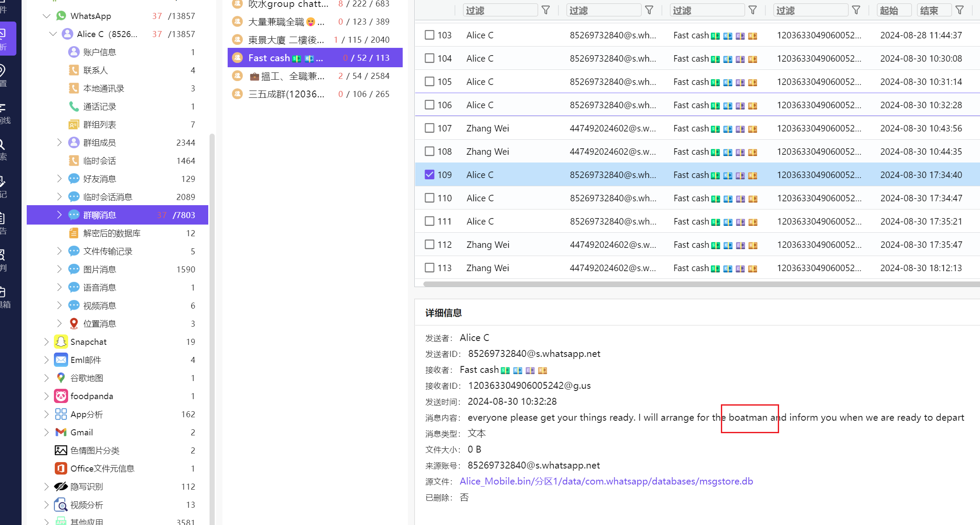This screenshot has width=980, height=525.
Task: Click the foodpanda panda icon
Action: pos(61,396)
